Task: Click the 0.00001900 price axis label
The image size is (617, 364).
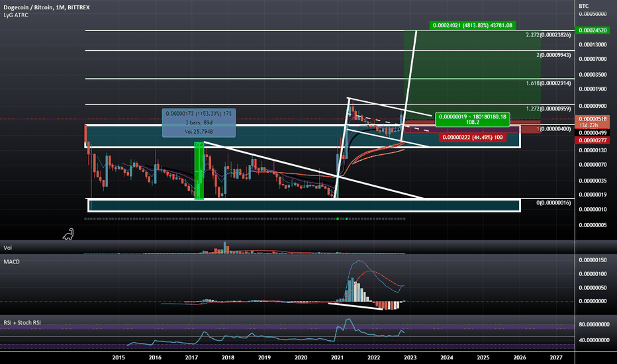Action: click(x=593, y=89)
